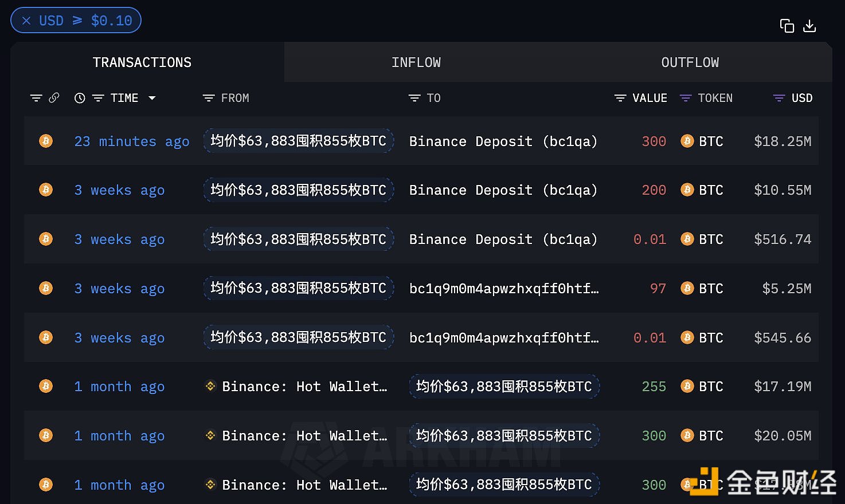The height and width of the screenshot is (504, 845).
Task: Download transactions with the download icon
Action: click(x=809, y=26)
